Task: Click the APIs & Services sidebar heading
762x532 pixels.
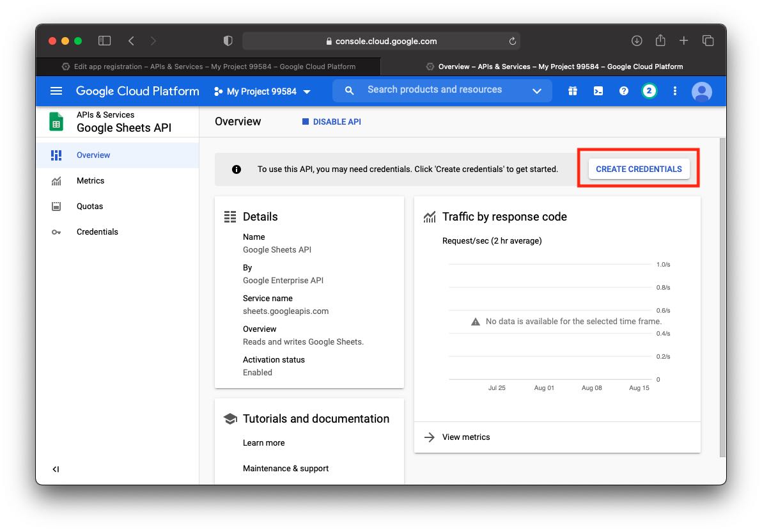Action: [x=105, y=114]
